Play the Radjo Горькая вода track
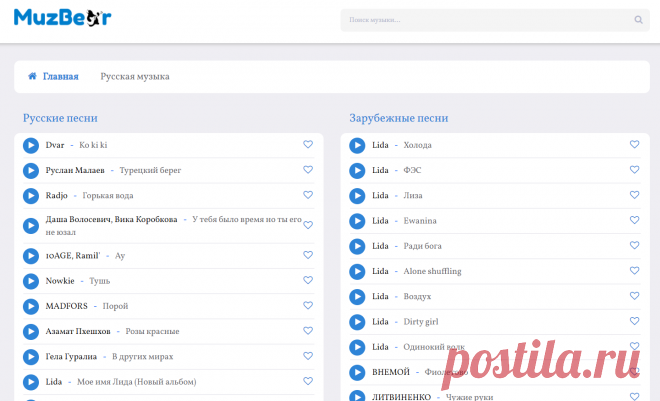This screenshot has width=660, height=401. [x=30, y=195]
